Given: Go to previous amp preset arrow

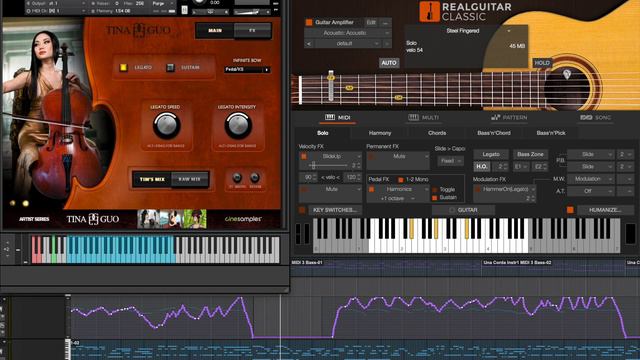Looking at the screenshot, I should (x=309, y=43).
